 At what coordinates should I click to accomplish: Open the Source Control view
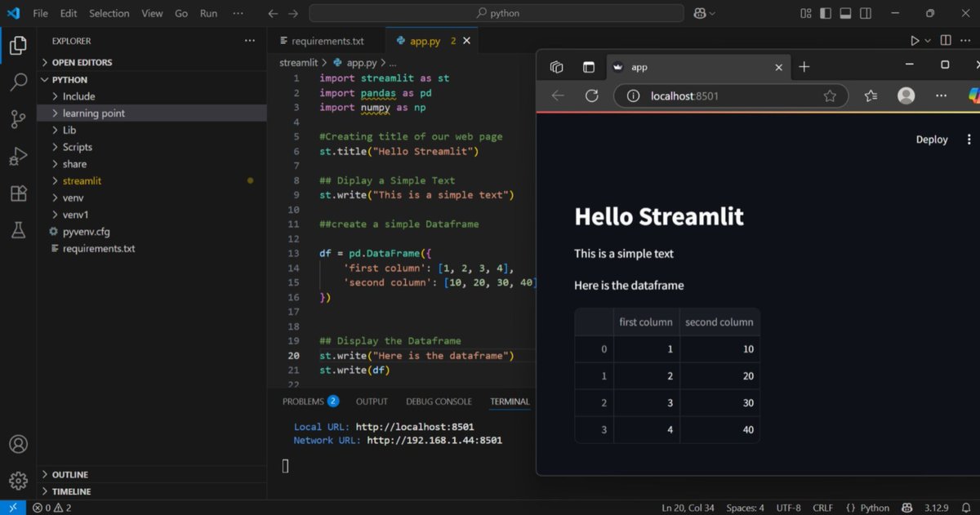[18, 119]
